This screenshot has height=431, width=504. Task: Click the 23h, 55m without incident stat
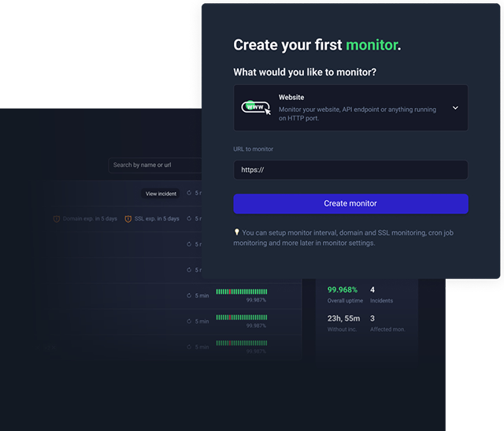(344, 318)
